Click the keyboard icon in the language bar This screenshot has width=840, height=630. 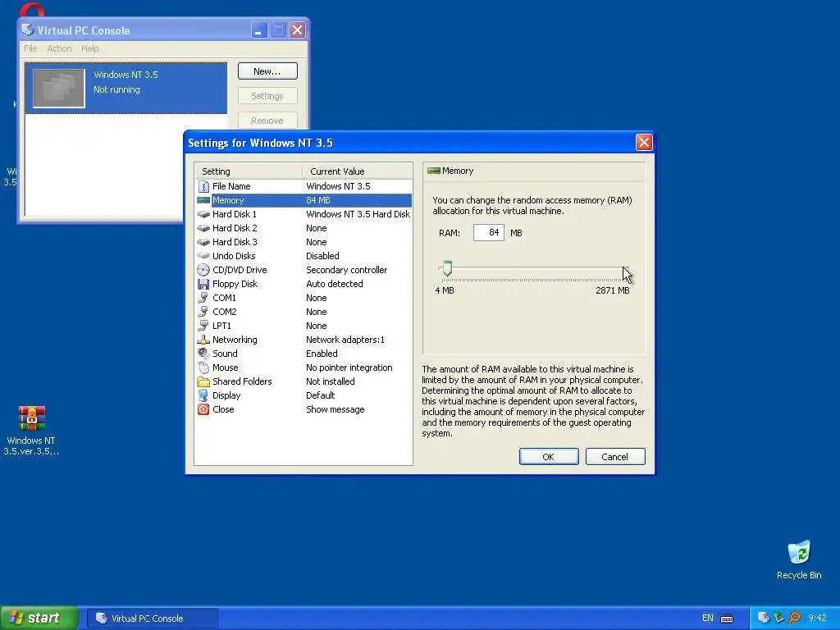point(727,619)
